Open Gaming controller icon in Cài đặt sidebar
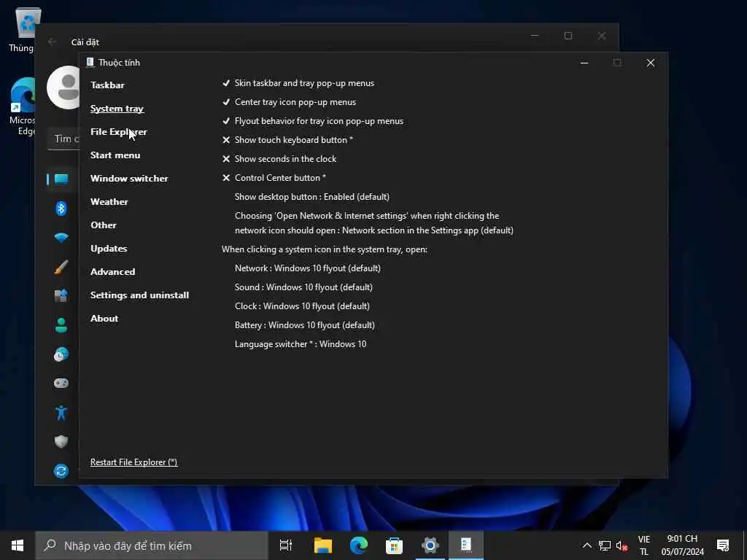 pos(61,384)
